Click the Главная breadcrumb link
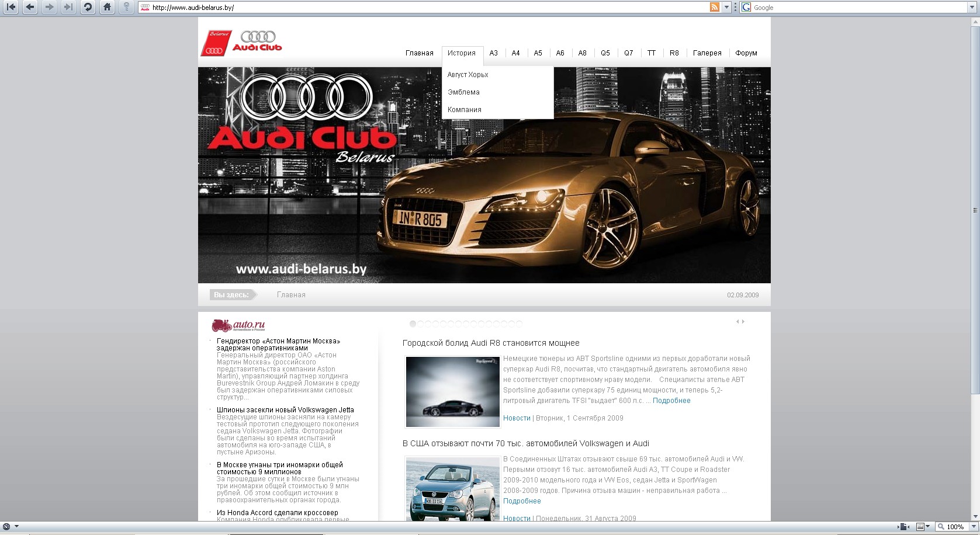 point(291,295)
